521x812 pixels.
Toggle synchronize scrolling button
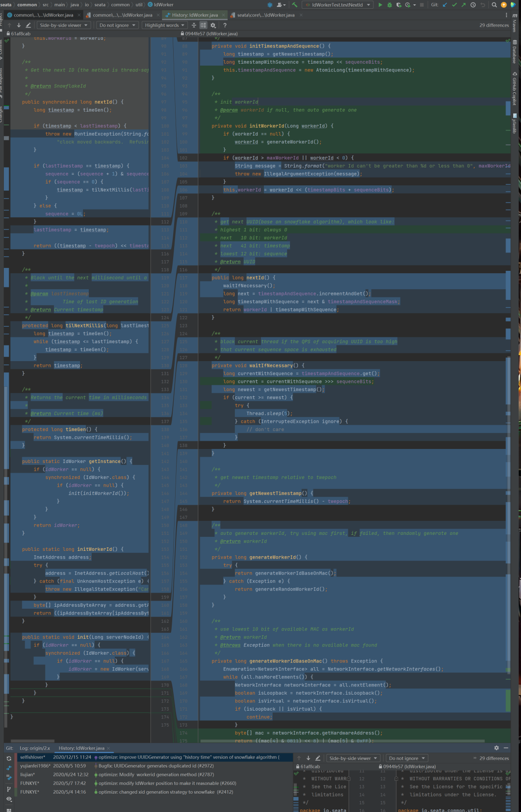pos(203,25)
